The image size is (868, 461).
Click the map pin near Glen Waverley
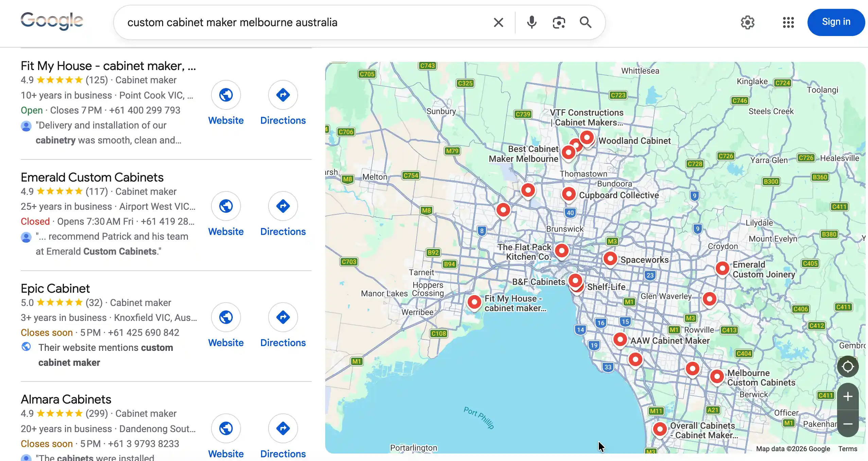(x=709, y=299)
